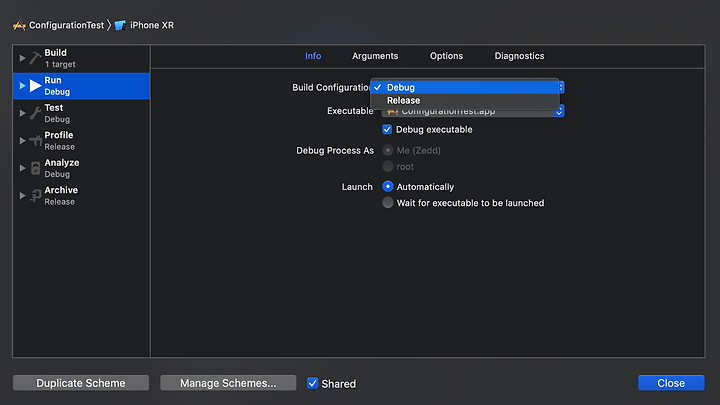
Task: Click the Build hammer icon
Action: (x=35, y=58)
